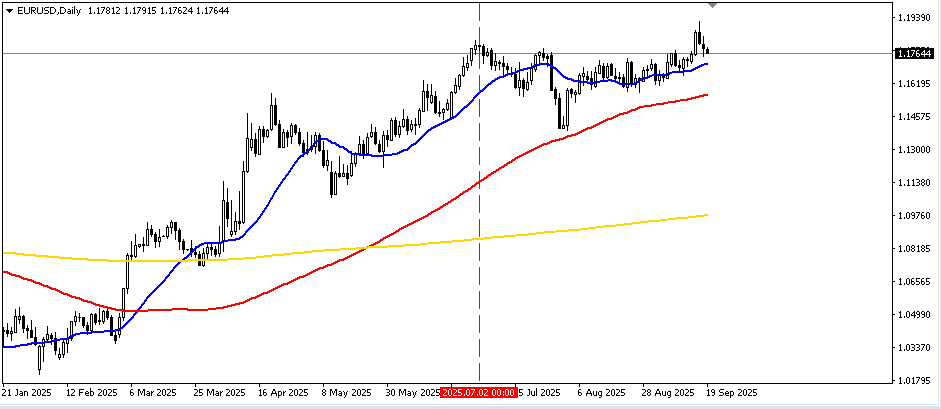Select the red 2025.07.02 date label
Viewport: 941px width, 409px height.
tap(479, 393)
